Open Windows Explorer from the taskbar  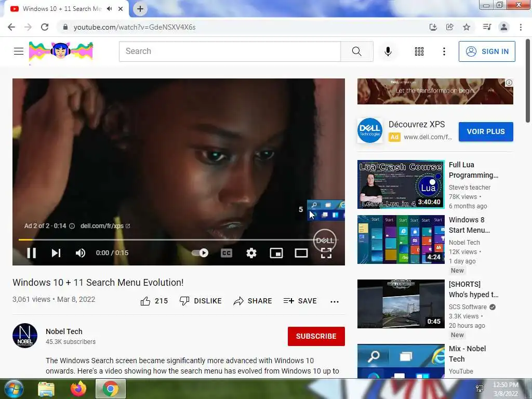(46, 389)
